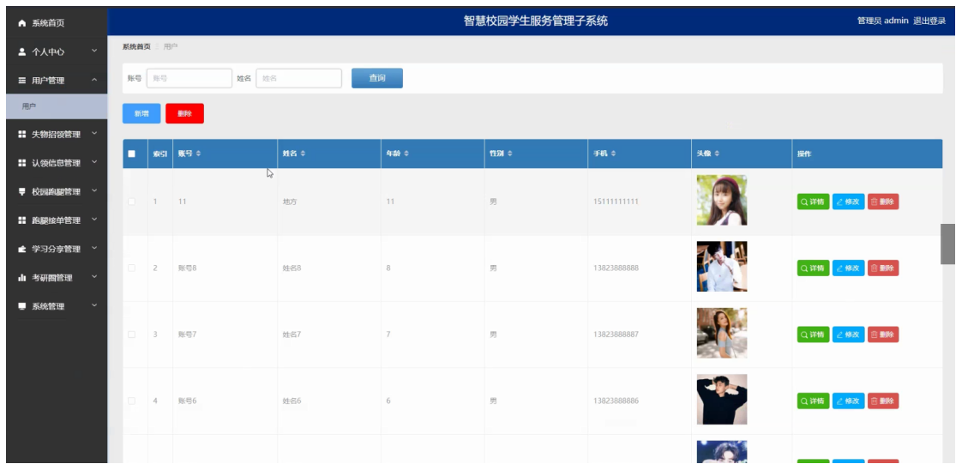Sort by 头像 column arrows

(717, 154)
